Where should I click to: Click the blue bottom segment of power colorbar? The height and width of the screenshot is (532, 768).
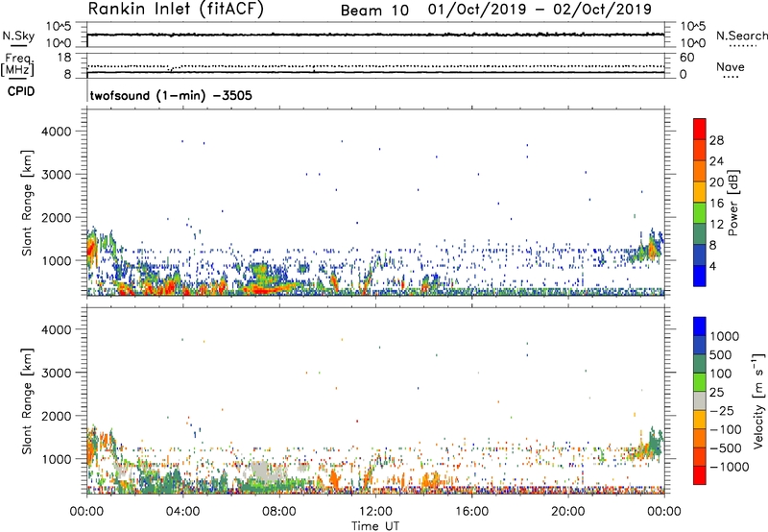coord(700,277)
